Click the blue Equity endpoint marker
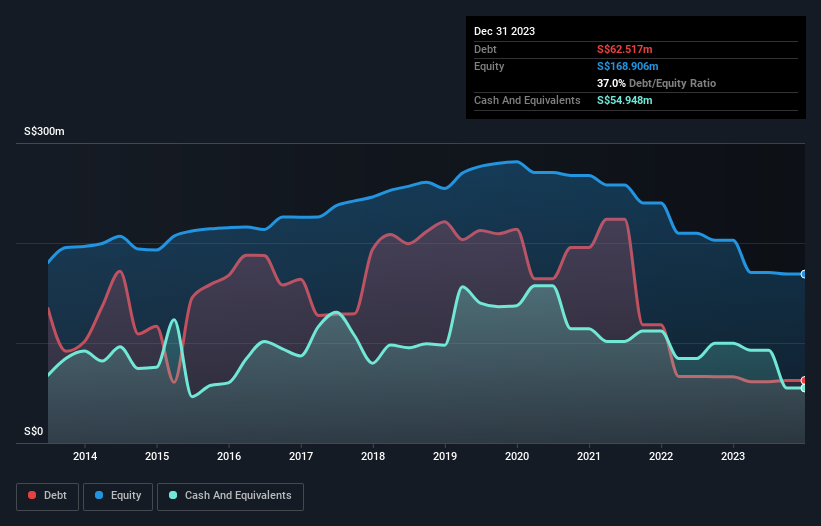The width and height of the screenshot is (821, 526). pyautogui.click(x=804, y=274)
